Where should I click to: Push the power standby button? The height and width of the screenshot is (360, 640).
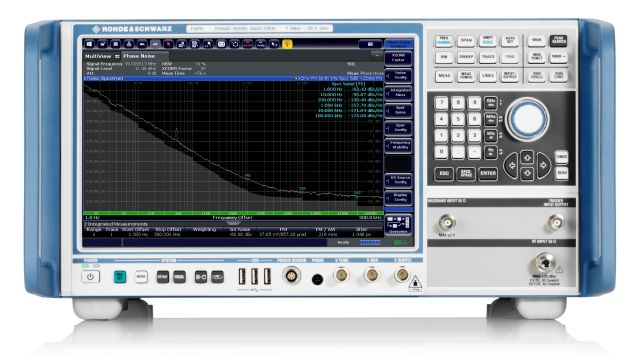tap(90, 277)
